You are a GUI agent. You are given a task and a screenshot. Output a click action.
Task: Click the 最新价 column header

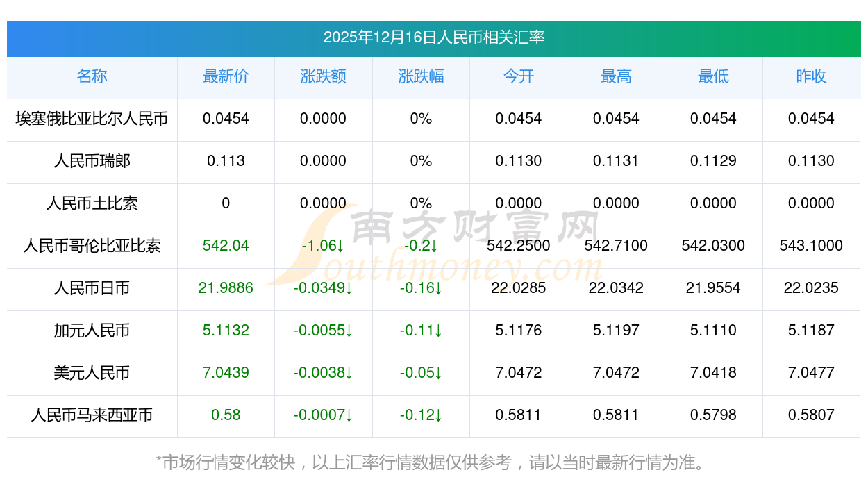click(x=226, y=76)
